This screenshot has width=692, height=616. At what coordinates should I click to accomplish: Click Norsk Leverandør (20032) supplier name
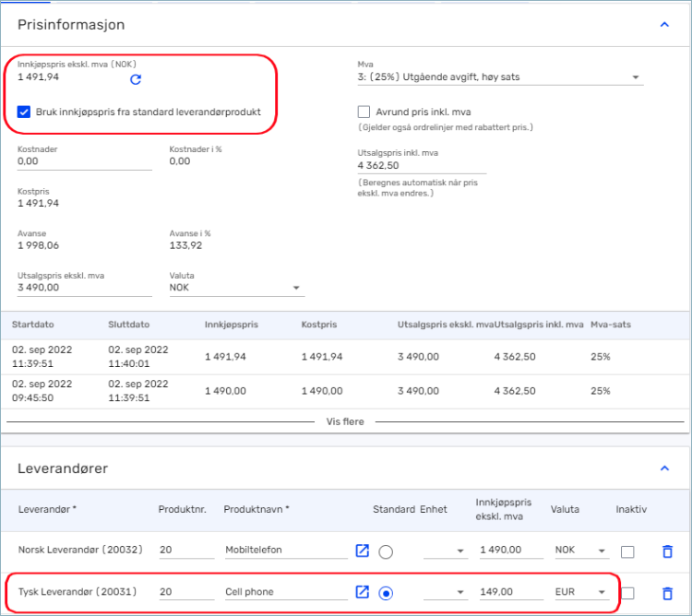tap(80, 550)
